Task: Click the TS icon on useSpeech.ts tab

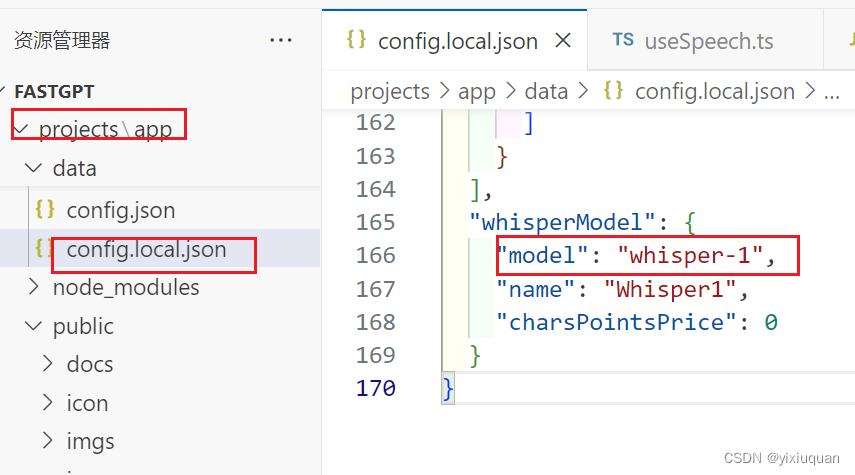Action: pos(623,40)
